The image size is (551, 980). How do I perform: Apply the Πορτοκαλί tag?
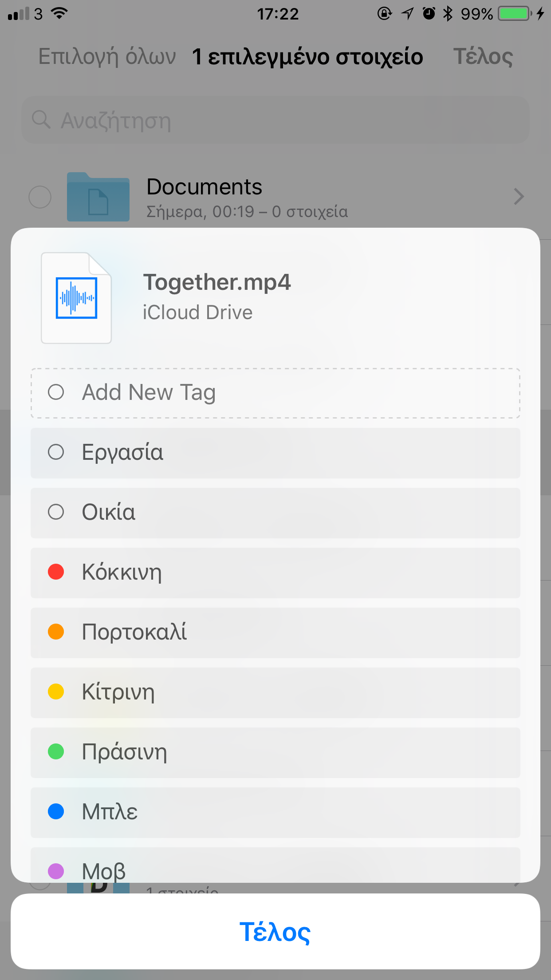click(275, 632)
